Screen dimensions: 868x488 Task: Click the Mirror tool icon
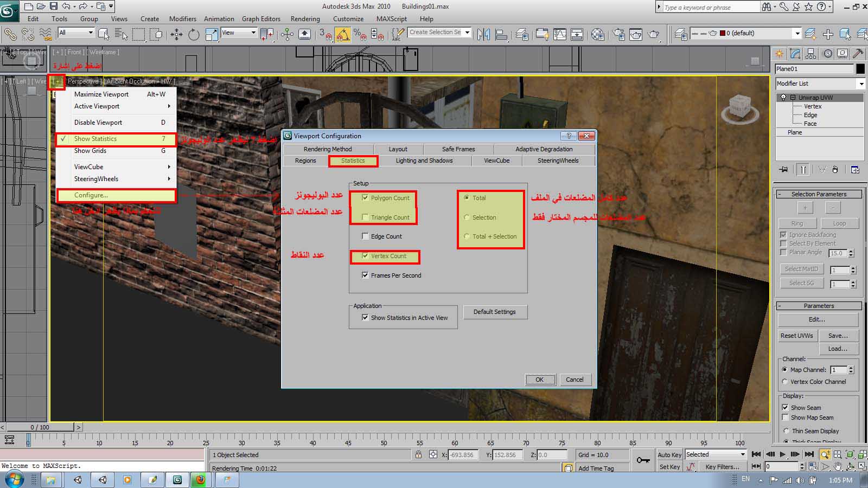(483, 34)
